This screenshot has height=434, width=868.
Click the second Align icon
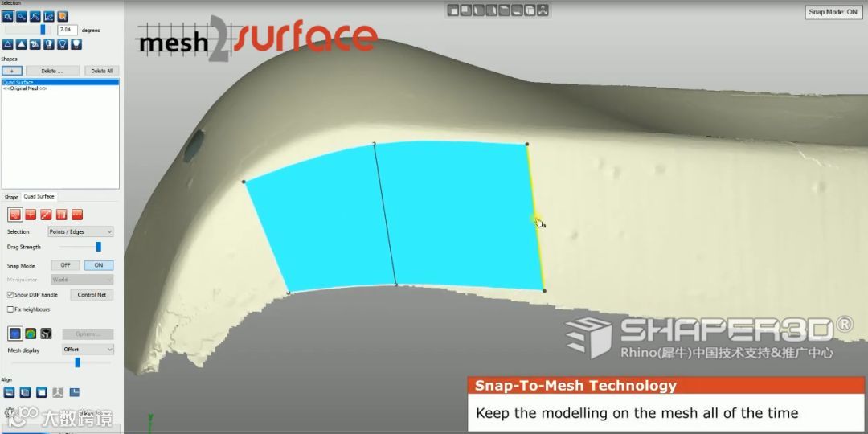[x=25, y=392]
